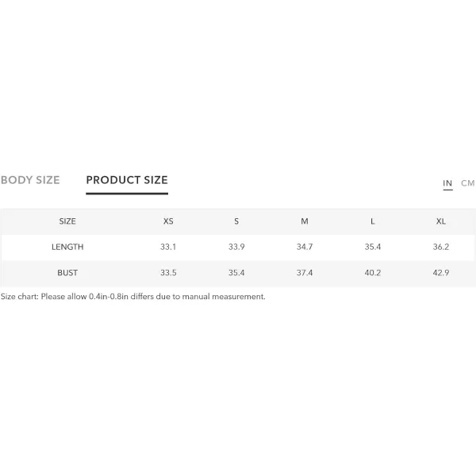
Task: Click the L bust value 40.2
Action: [373, 273]
